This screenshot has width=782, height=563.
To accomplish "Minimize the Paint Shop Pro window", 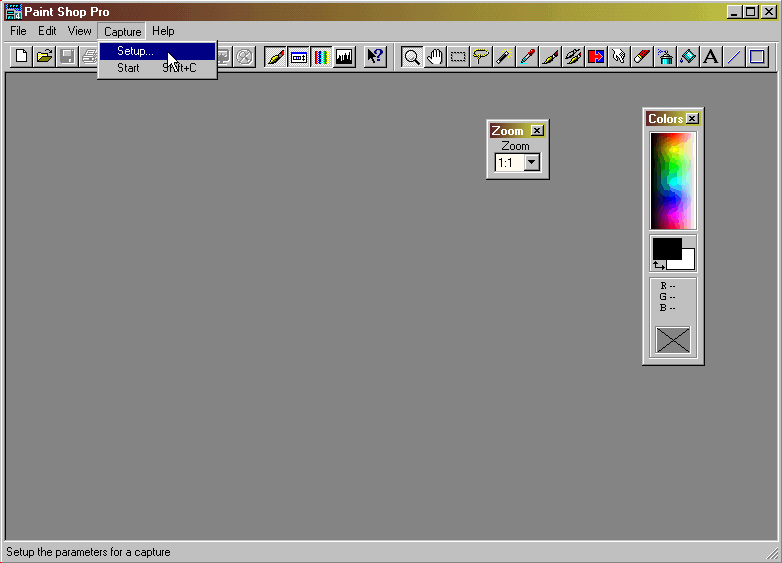I will 733,12.
